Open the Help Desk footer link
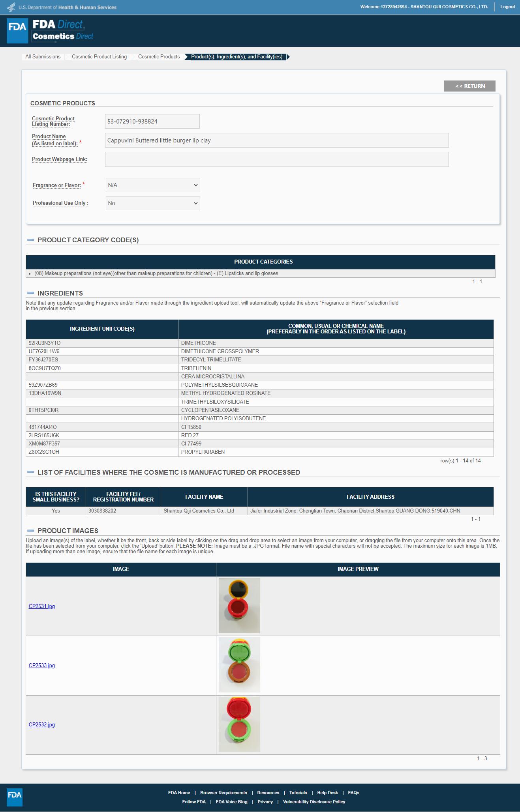Screen dimensions: 520x812 click(327, 793)
